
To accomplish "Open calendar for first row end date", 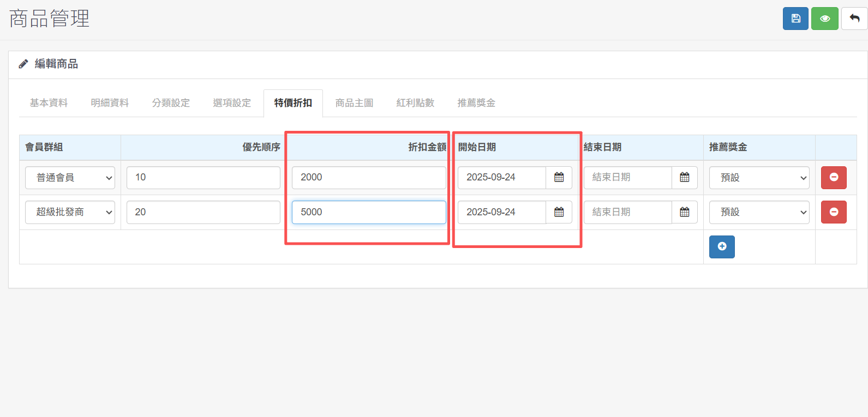I will pos(684,178).
